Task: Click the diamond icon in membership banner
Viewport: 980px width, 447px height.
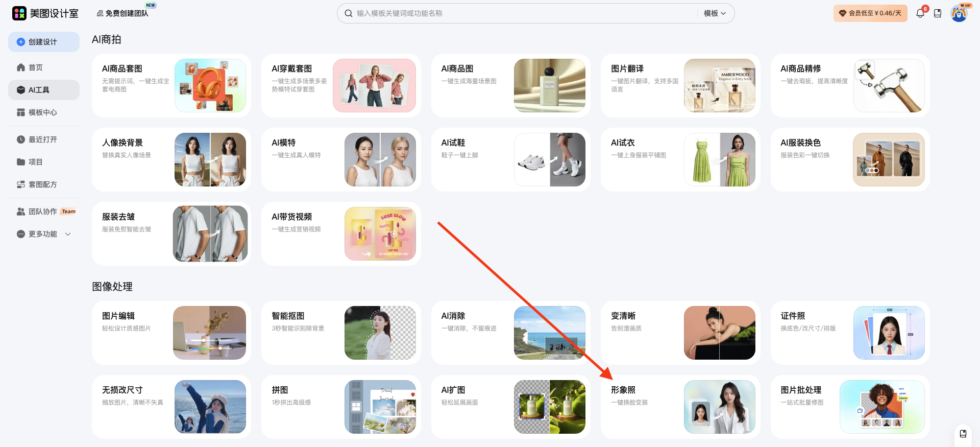Action: point(843,13)
